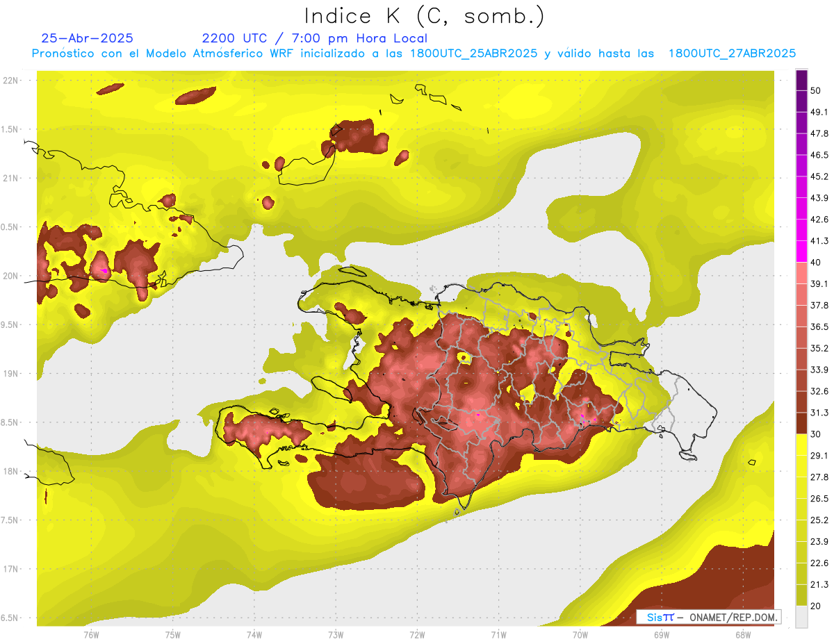834x644 pixels.
Task: Click the "41.3" color bar label
Action: [x=819, y=241]
